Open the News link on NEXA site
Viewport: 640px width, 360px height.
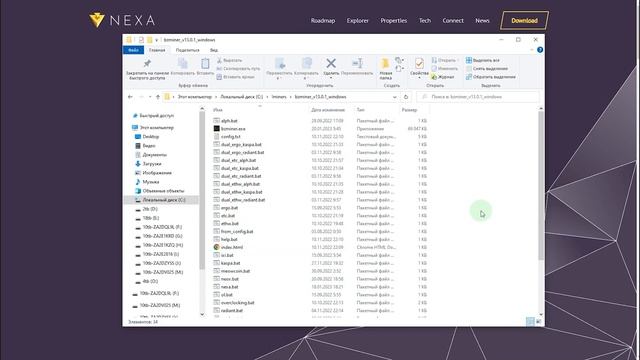(482, 20)
